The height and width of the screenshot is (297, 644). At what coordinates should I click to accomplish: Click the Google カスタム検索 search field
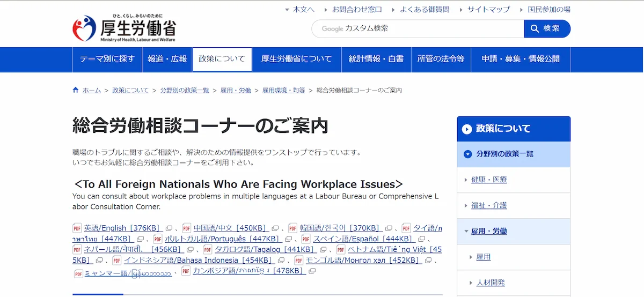coord(418,28)
